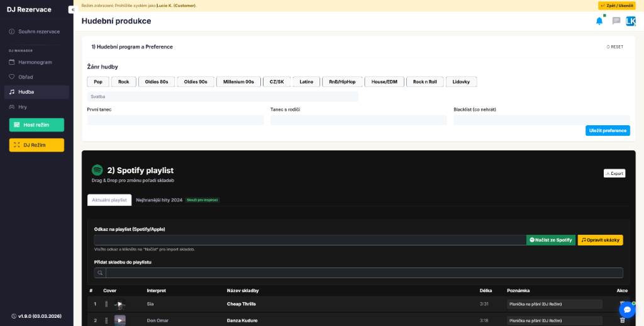Open Souhrn rezervace in sidebar
The image size is (644, 326).
[36, 31]
